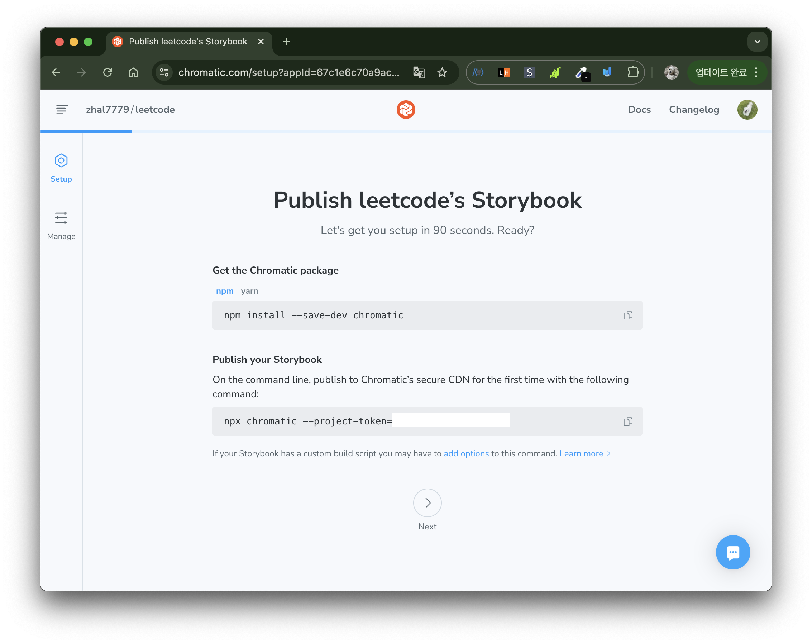Open the Changelog link
The width and height of the screenshot is (812, 644).
tap(694, 110)
